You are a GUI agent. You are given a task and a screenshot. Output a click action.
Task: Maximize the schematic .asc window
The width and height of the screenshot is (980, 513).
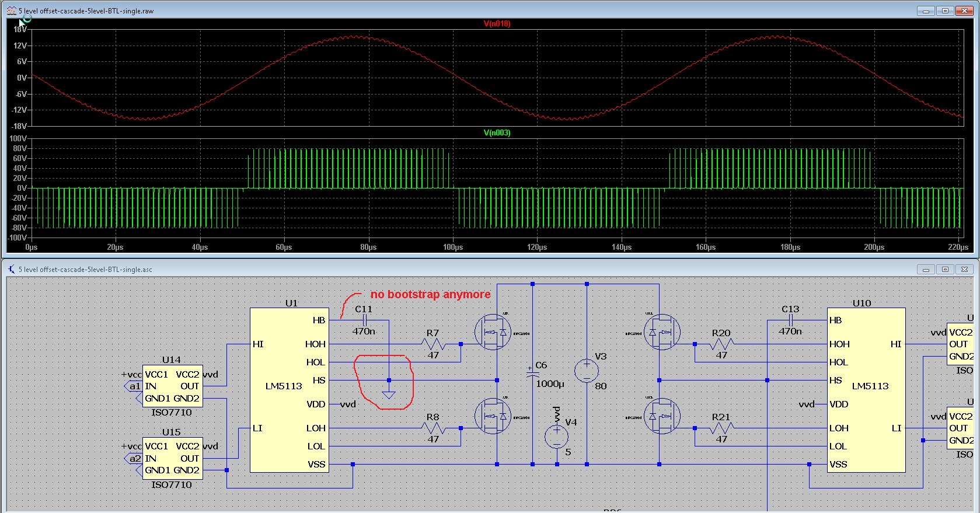coord(945,269)
